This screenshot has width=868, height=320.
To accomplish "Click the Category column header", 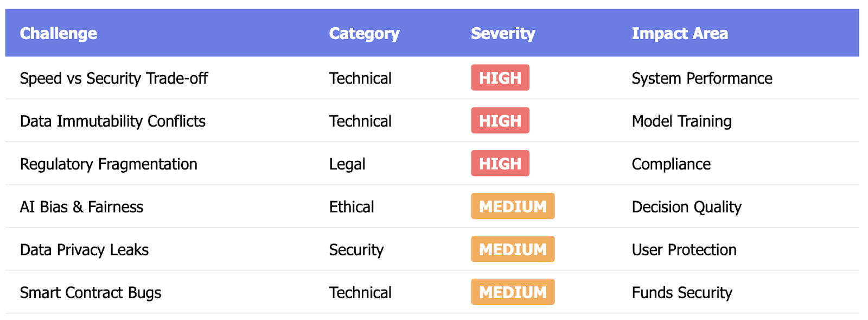I will coord(364,34).
